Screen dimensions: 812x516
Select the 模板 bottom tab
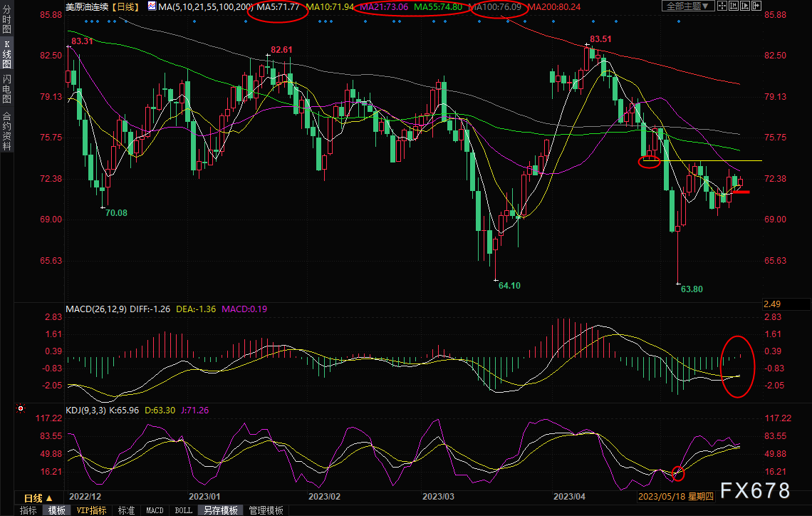click(56, 510)
